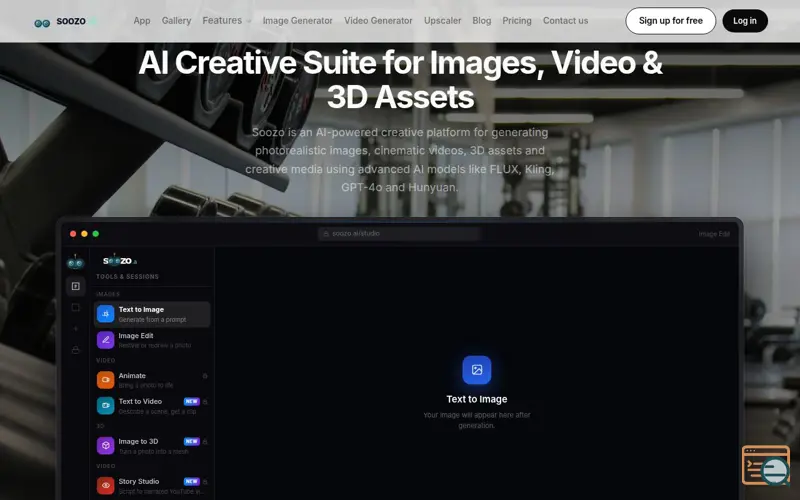Click the Soozo logo in studio panel
The width and height of the screenshot is (800, 500).
[120, 261]
